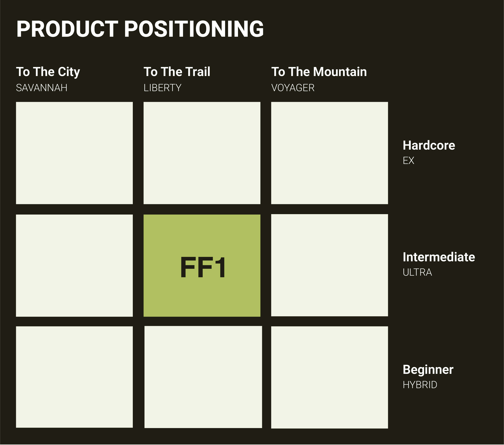The image size is (504, 445).
Task: Select the Beginner Mountain cell
Action: click(329, 377)
